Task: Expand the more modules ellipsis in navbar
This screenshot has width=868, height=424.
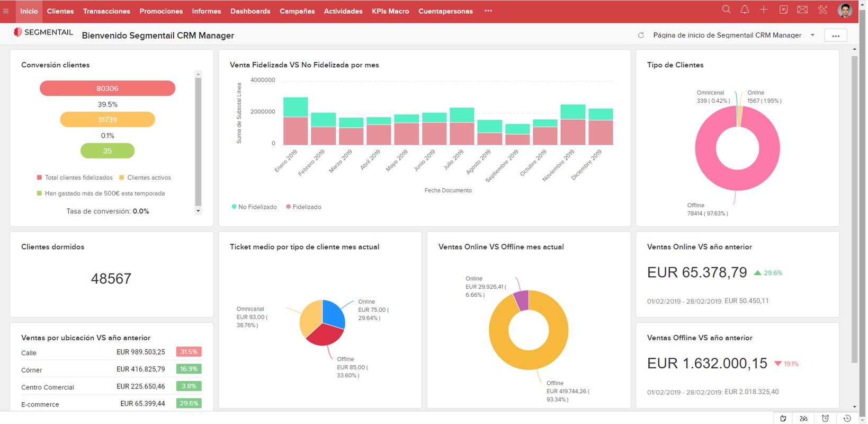Action: coord(488,11)
